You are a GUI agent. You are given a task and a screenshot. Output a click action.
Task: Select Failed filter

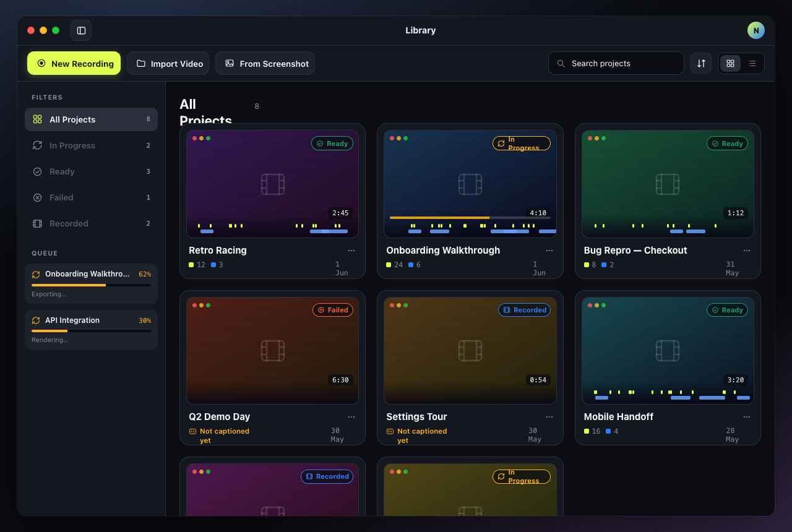point(91,197)
